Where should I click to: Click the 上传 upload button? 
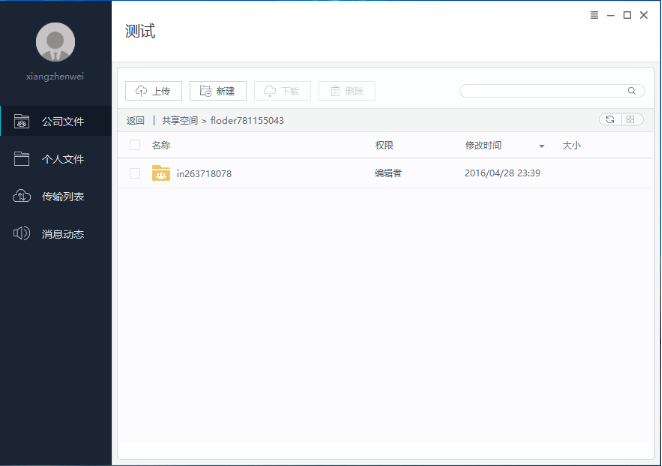coord(153,91)
